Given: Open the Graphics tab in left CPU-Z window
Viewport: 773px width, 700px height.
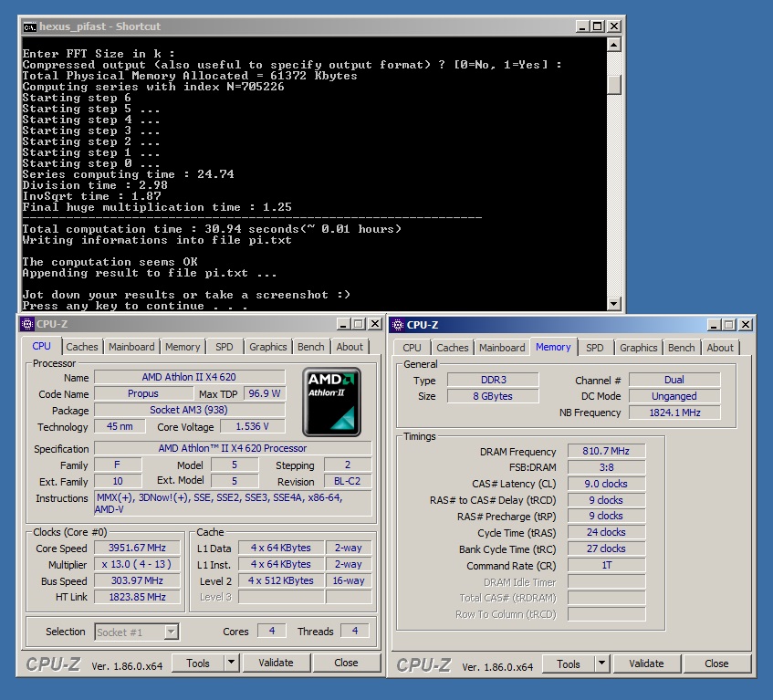Looking at the screenshot, I should 268,347.
